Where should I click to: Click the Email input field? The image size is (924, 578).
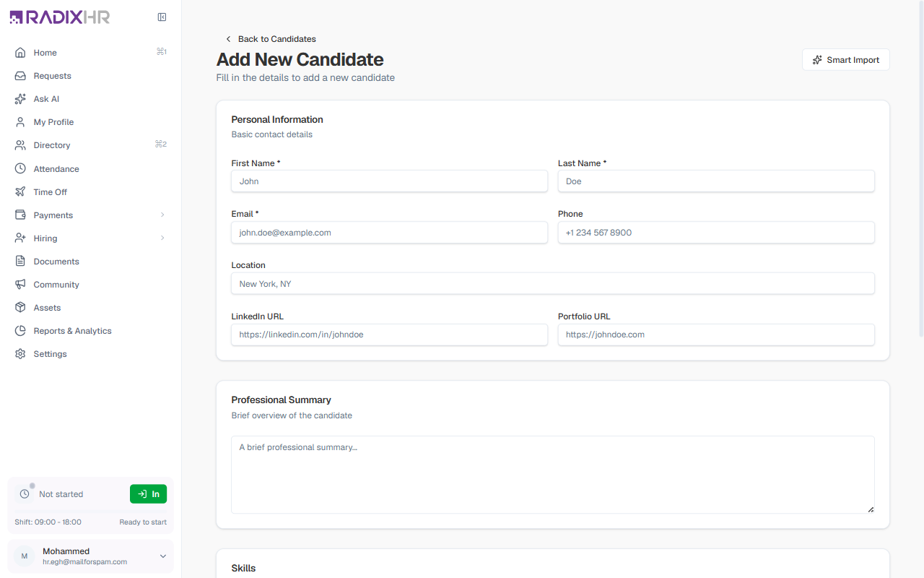click(x=389, y=233)
